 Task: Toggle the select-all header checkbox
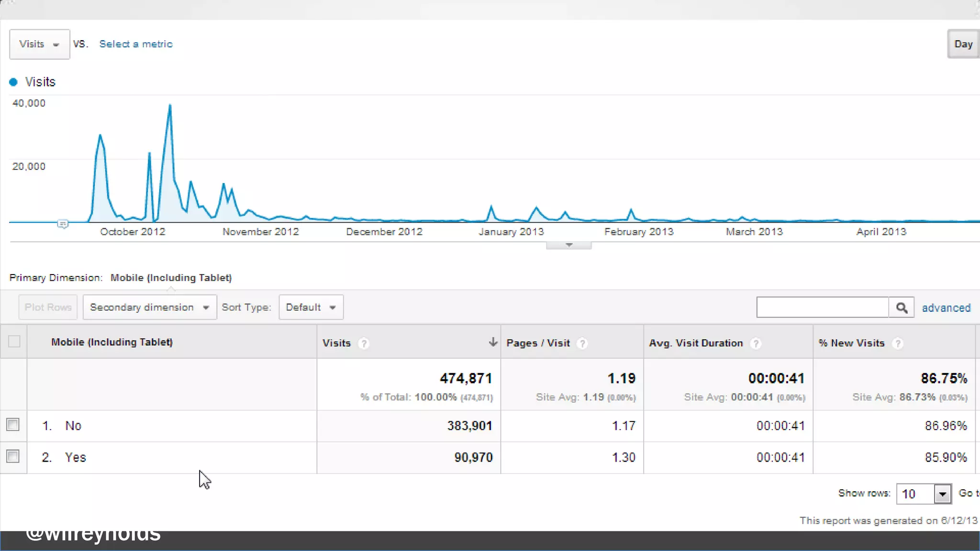pos(14,342)
